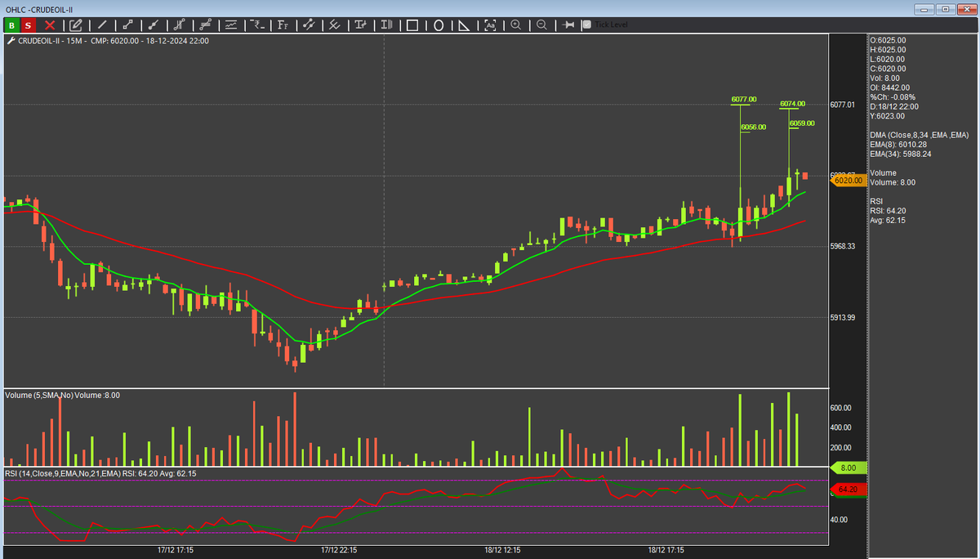The width and height of the screenshot is (980, 559).
Task: Select the triangle drawing tool
Action: click(464, 25)
